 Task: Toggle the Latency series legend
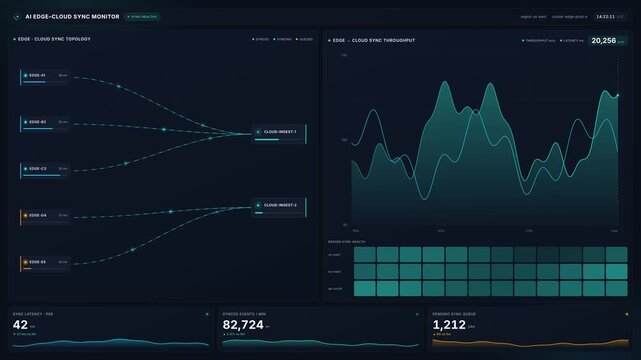(x=572, y=40)
